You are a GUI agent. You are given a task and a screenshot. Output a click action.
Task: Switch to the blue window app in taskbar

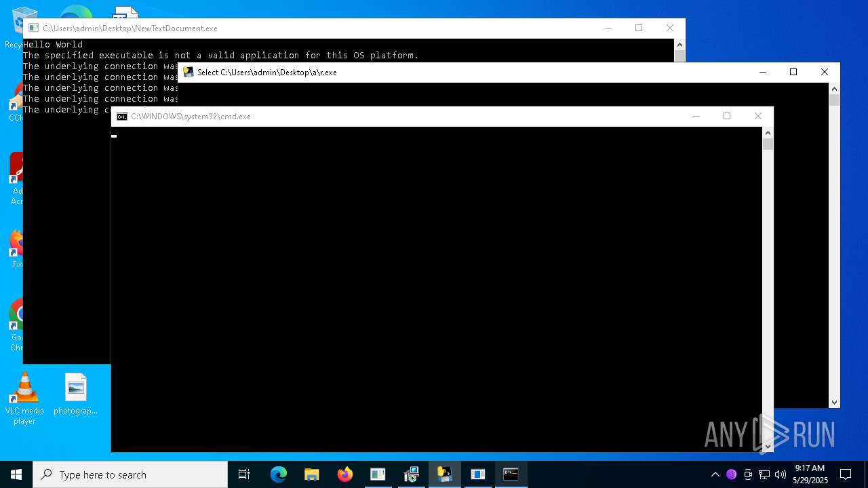pos(478,474)
